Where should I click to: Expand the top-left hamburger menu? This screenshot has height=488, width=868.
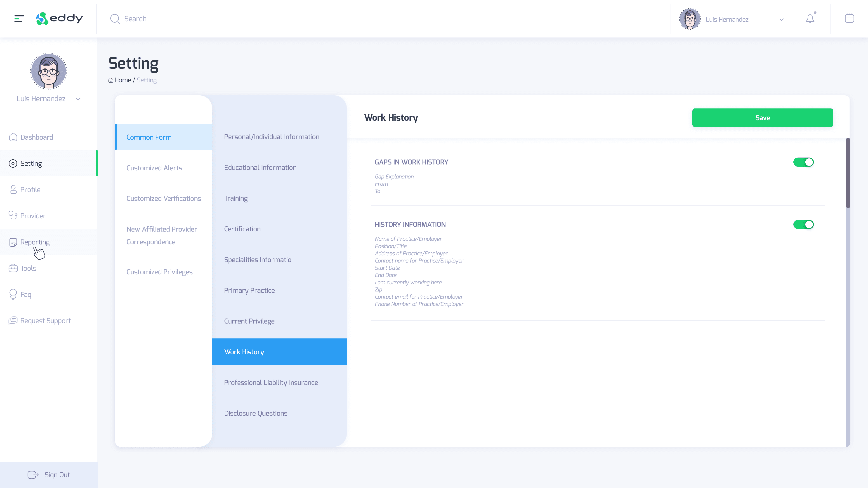pyautogui.click(x=19, y=19)
